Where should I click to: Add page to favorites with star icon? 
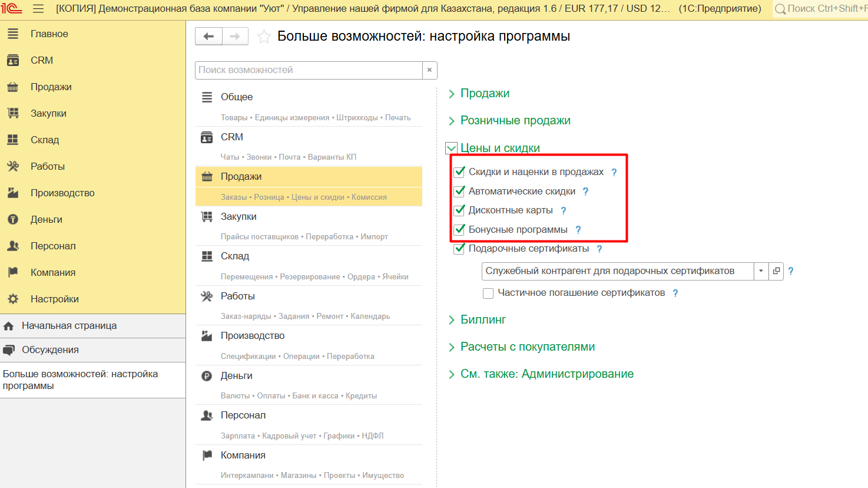264,37
